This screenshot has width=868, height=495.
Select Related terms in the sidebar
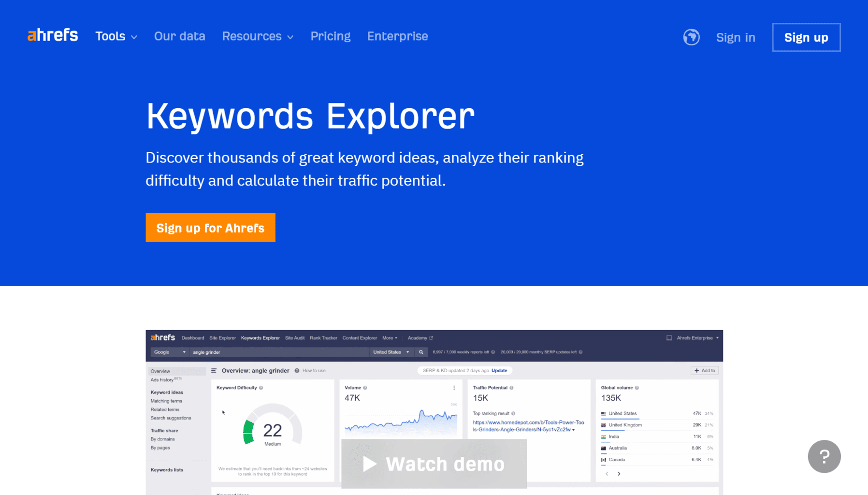(x=165, y=410)
